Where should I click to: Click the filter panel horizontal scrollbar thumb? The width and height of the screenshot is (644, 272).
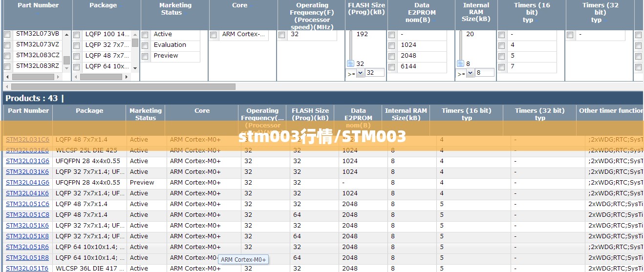click(123, 86)
